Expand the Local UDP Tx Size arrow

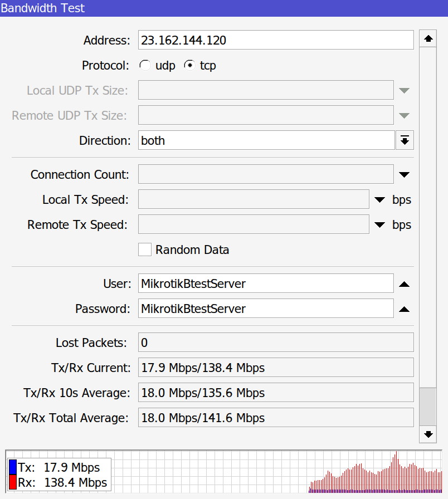(x=405, y=90)
